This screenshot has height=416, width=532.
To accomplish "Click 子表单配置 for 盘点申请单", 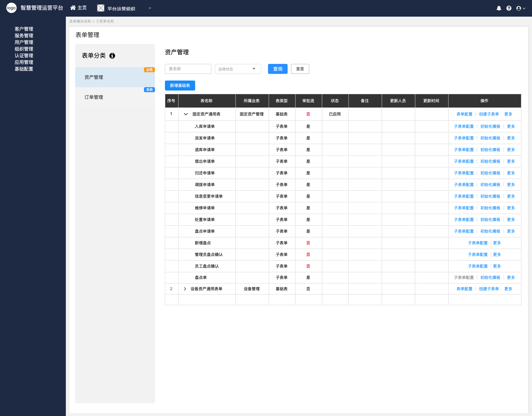I will point(464,231).
